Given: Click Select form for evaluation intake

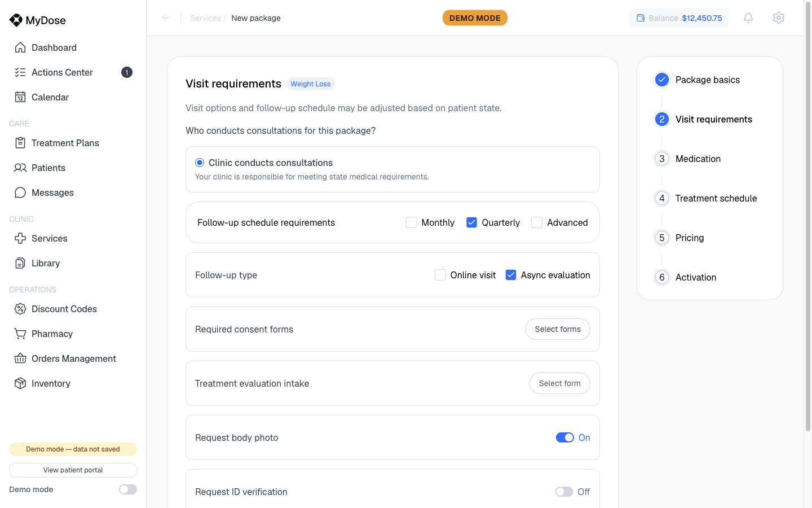Looking at the screenshot, I should tap(559, 383).
